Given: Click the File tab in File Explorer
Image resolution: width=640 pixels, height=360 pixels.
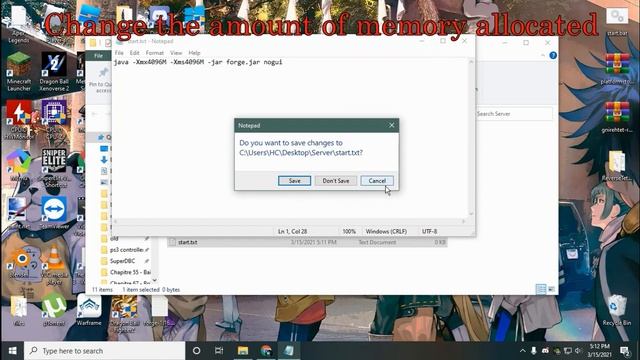Looking at the screenshot, I should click(x=98, y=56).
